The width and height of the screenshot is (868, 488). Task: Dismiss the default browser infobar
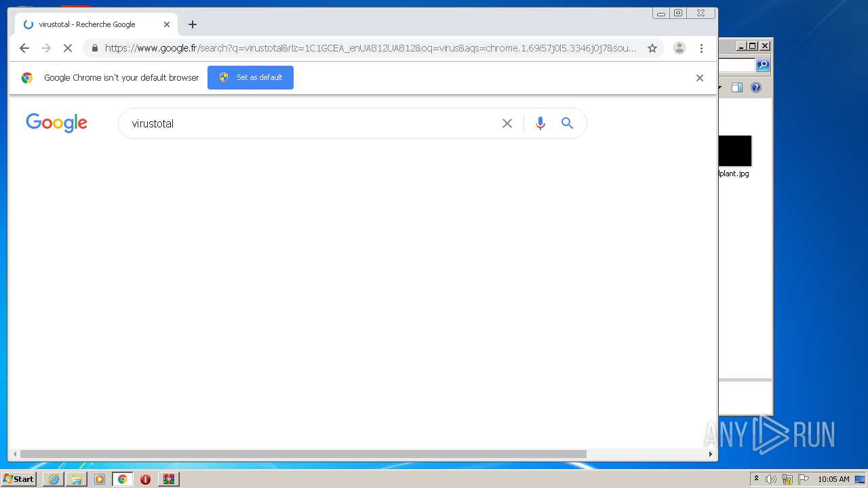point(700,78)
